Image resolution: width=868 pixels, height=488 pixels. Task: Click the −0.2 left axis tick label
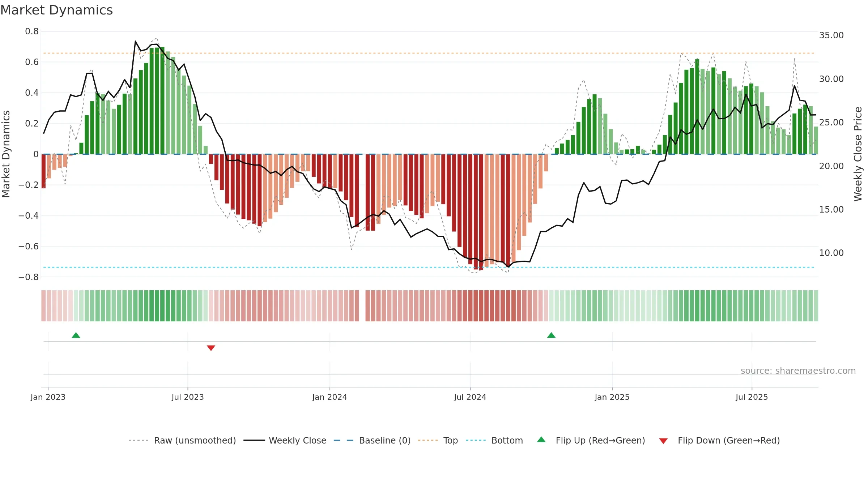coord(29,185)
